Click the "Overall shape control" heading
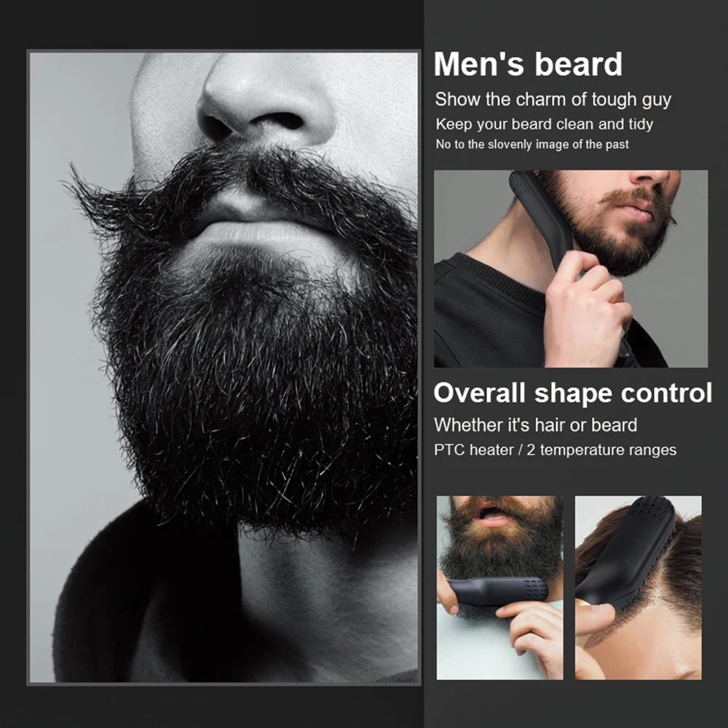This screenshot has width=728, height=728. click(x=572, y=393)
